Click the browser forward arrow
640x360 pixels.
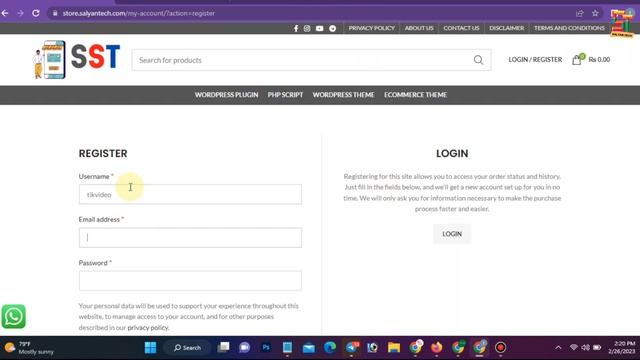pos(20,13)
